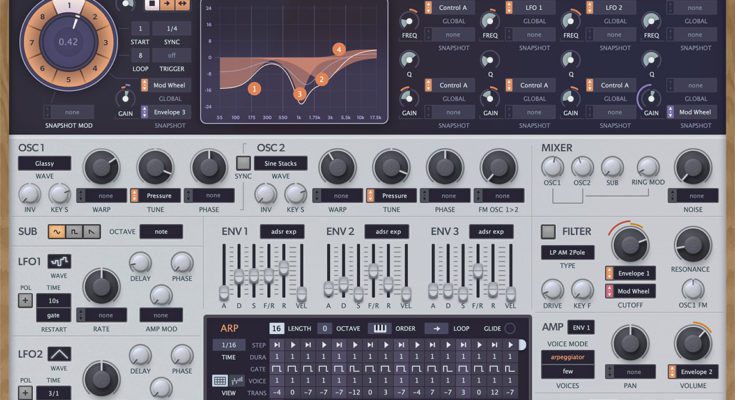The height and width of the screenshot is (400, 735).
Task: Click the ARP order keyboard icon
Action: tap(380, 328)
